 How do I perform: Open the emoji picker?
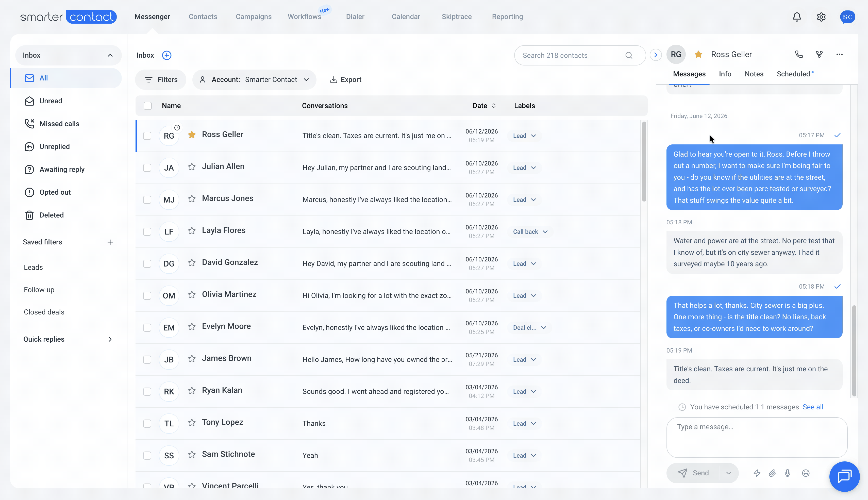(x=806, y=473)
